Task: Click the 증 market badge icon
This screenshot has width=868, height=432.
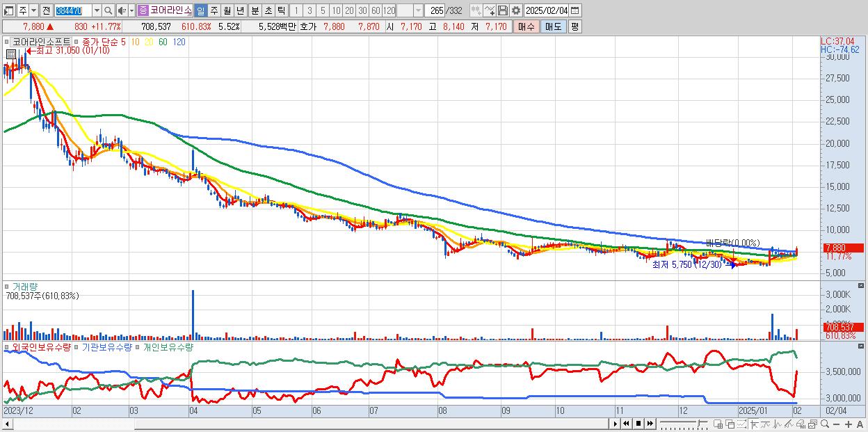Action: click(143, 10)
